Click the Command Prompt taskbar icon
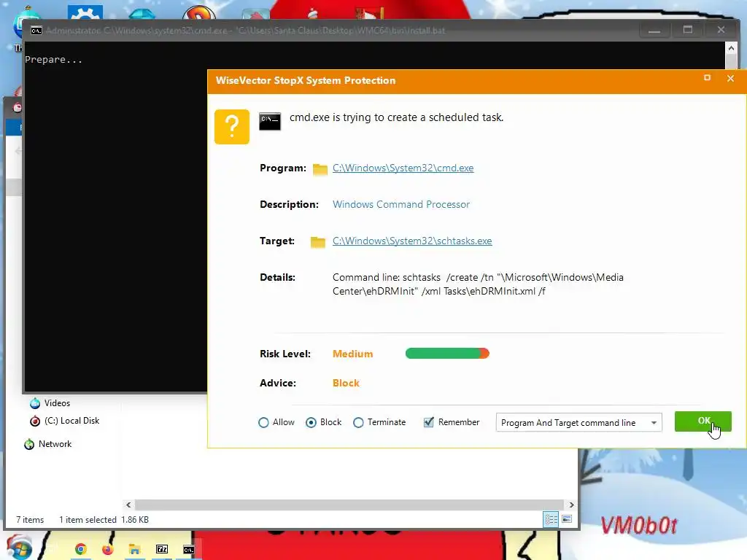The height and width of the screenshot is (560, 747). coord(189,550)
